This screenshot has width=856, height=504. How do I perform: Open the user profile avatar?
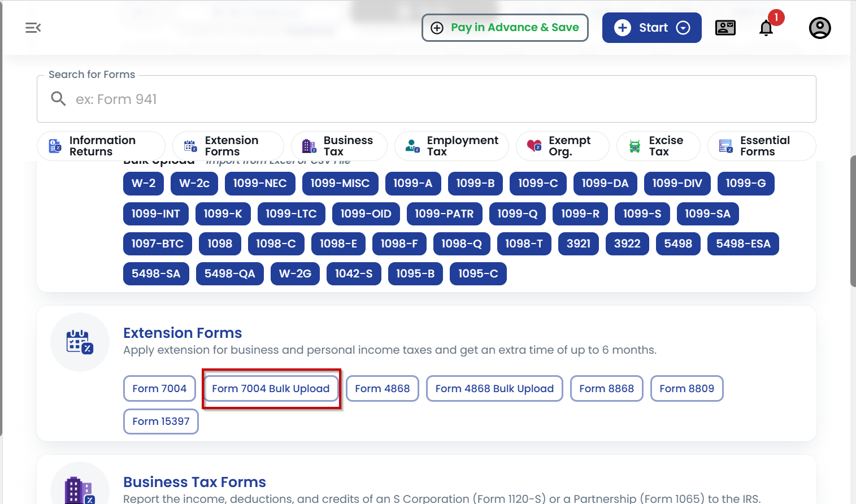[x=820, y=28]
